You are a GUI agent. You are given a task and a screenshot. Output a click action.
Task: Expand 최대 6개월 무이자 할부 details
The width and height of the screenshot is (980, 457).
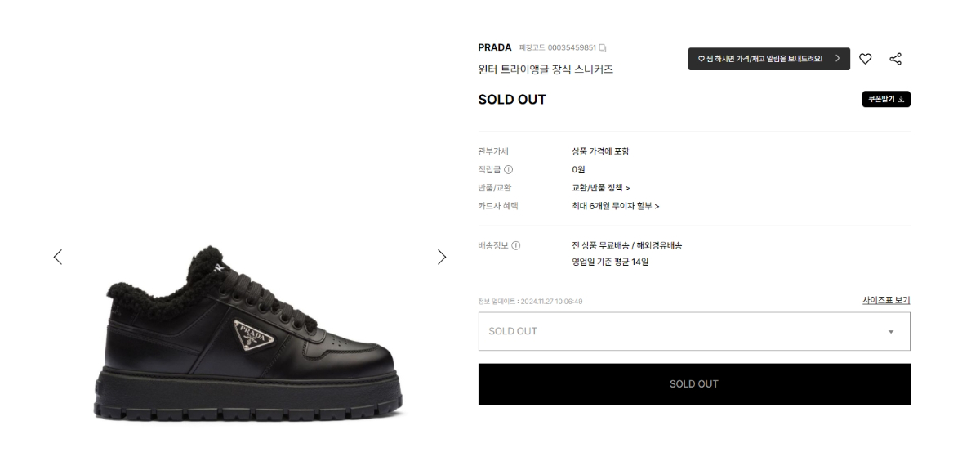615,206
